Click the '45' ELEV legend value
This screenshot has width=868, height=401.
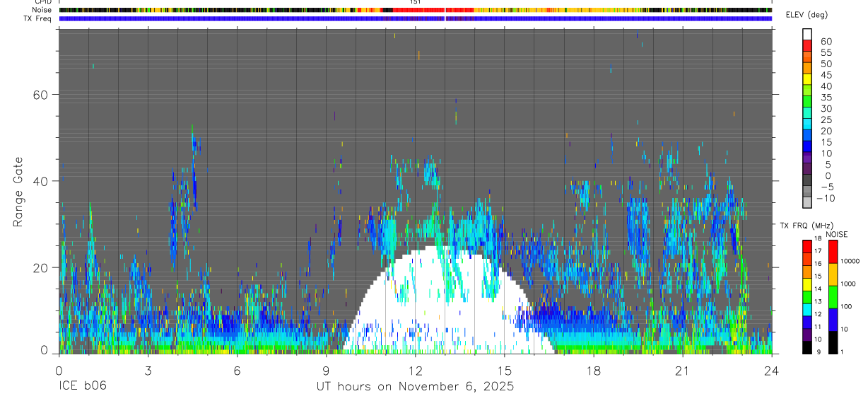(x=826, y=75)
